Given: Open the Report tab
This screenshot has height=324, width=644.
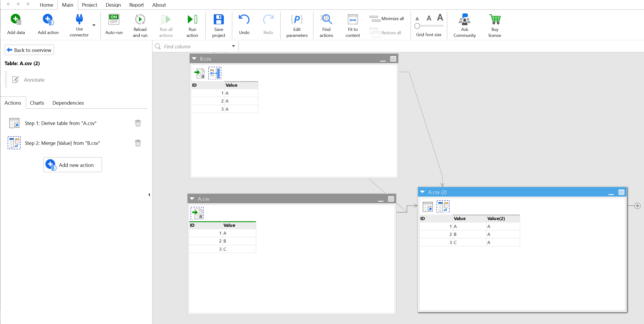Looking at the screenshot, I should click(x=137, y=5).
